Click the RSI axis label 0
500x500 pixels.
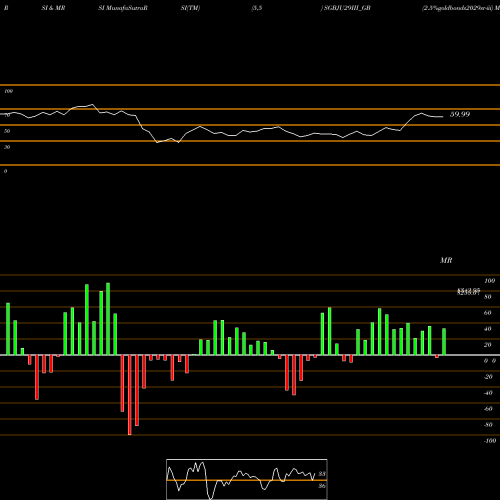[5, 171]
